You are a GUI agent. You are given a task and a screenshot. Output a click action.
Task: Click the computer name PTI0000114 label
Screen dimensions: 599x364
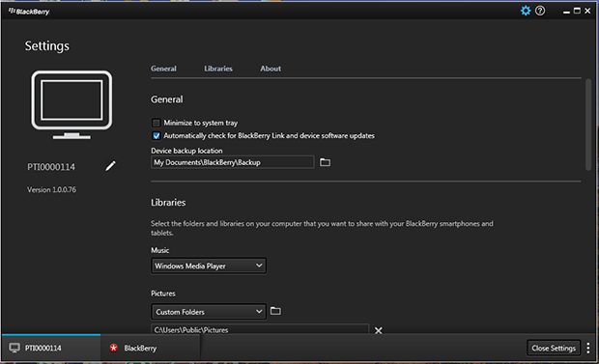point(51,167)
